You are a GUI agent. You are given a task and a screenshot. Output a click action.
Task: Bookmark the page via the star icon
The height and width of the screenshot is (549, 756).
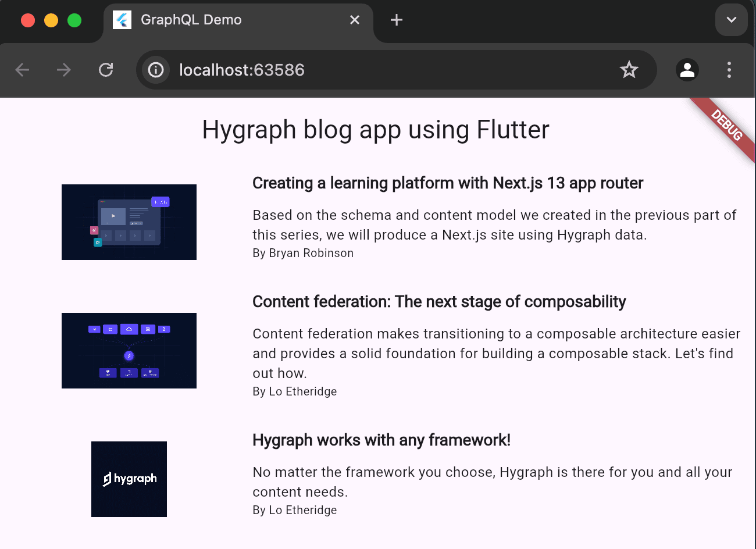pos(629,70)
